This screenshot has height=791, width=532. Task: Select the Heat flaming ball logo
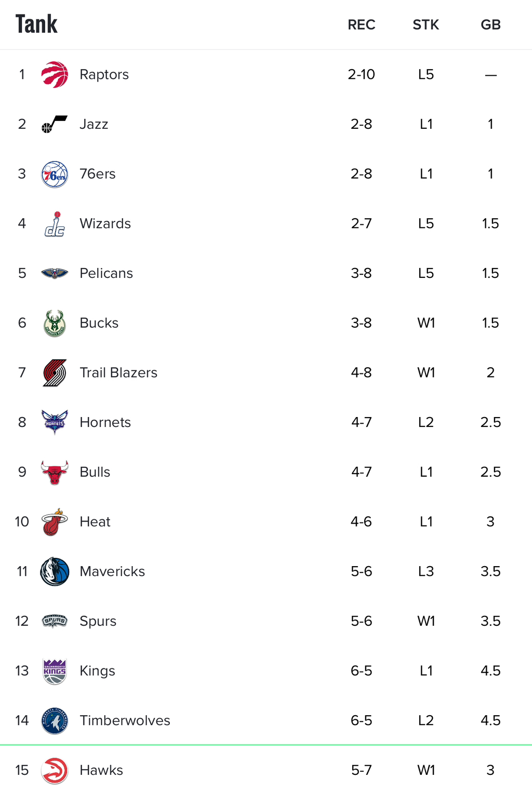55,522
